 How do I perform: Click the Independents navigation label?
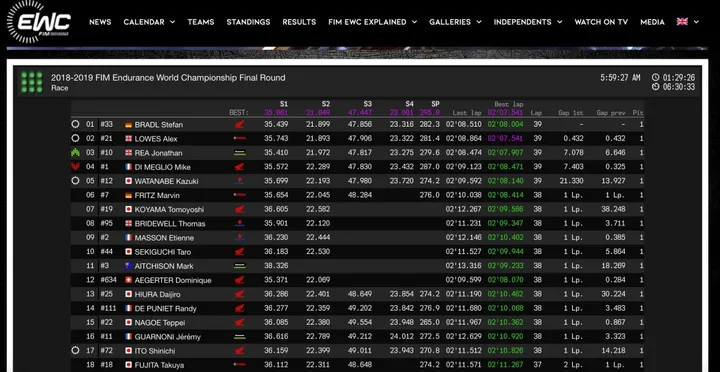pos(523,22)
